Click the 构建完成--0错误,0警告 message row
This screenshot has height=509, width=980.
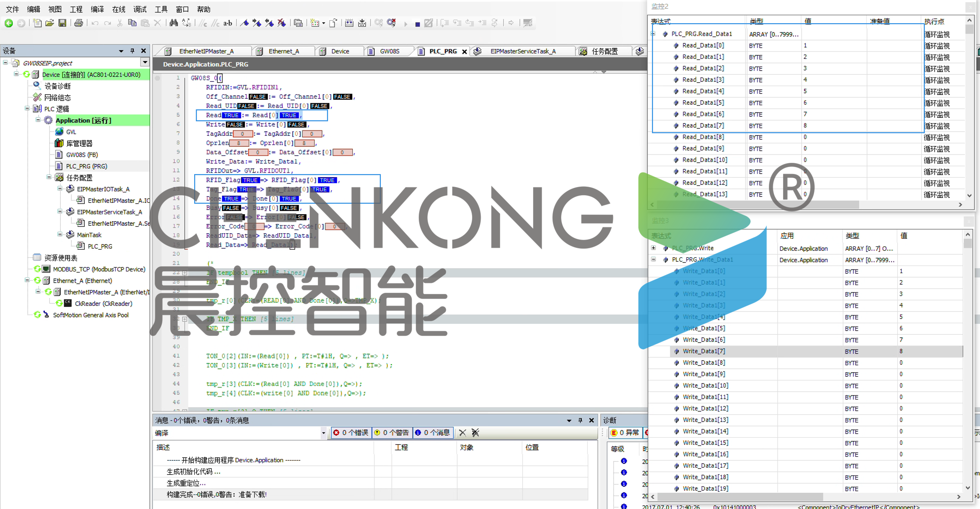tap(370, 494)
